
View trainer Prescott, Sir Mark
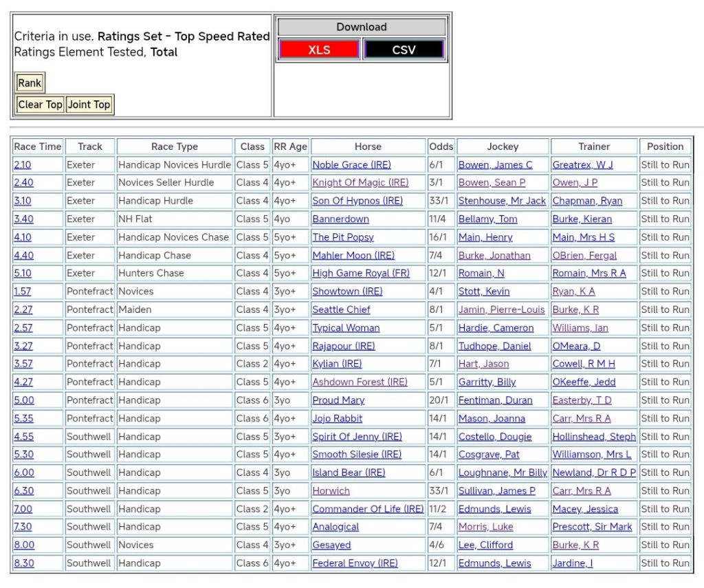click(592, 527)
